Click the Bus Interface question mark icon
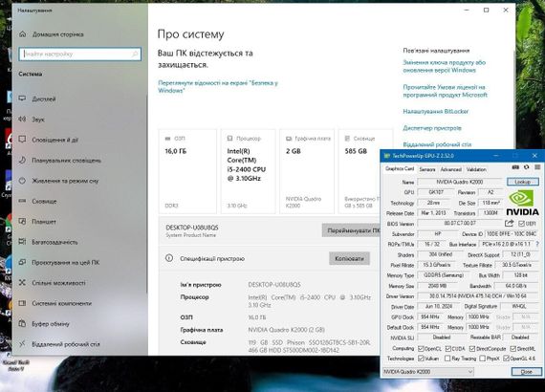The image size is (545, 392). [537, 244]
